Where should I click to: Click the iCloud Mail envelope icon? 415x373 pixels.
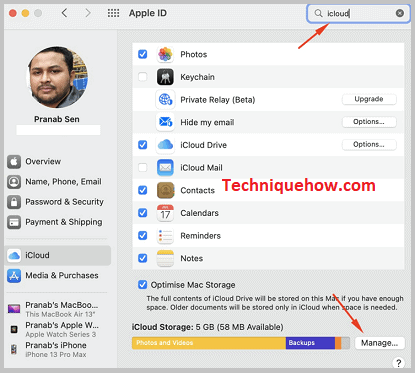[x=165, y=168]
